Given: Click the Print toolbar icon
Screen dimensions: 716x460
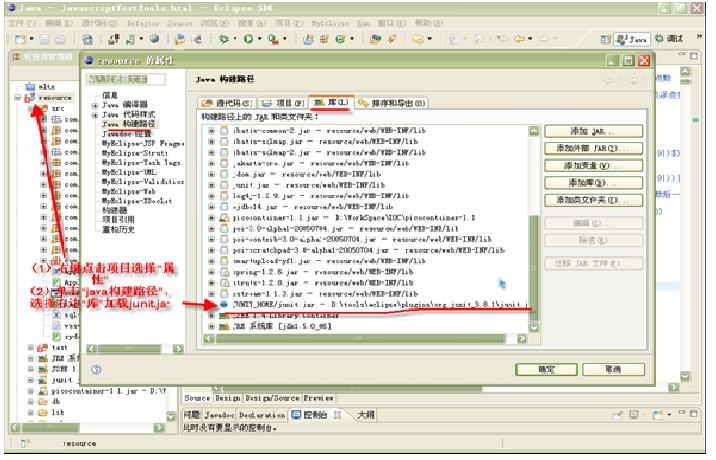Looking at the screenshot, I should [60, 39].
